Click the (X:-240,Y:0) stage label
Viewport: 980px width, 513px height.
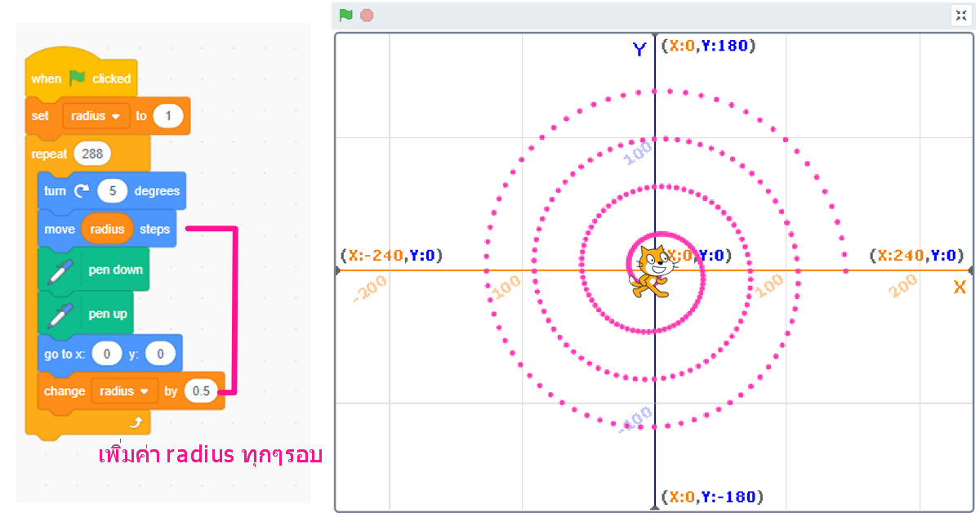[391, 256]
